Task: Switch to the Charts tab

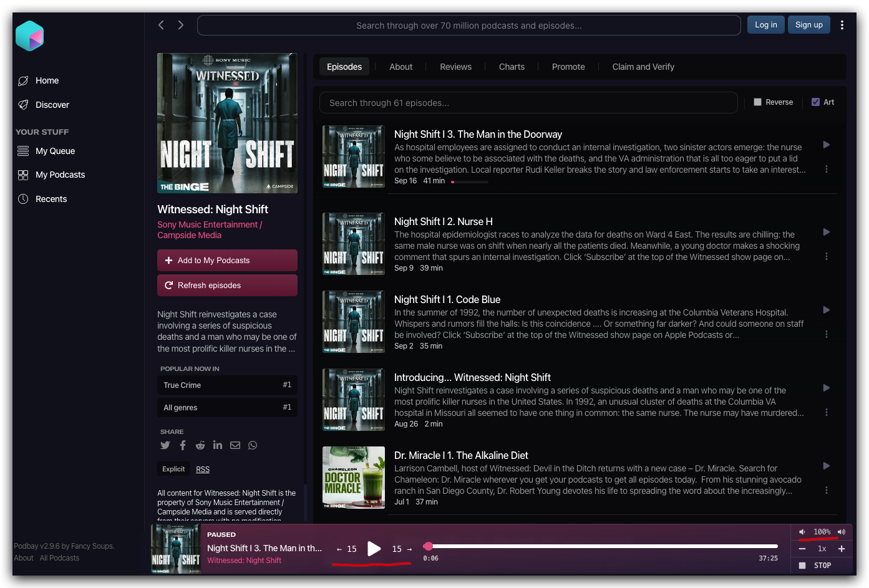Action: point(512,67)
